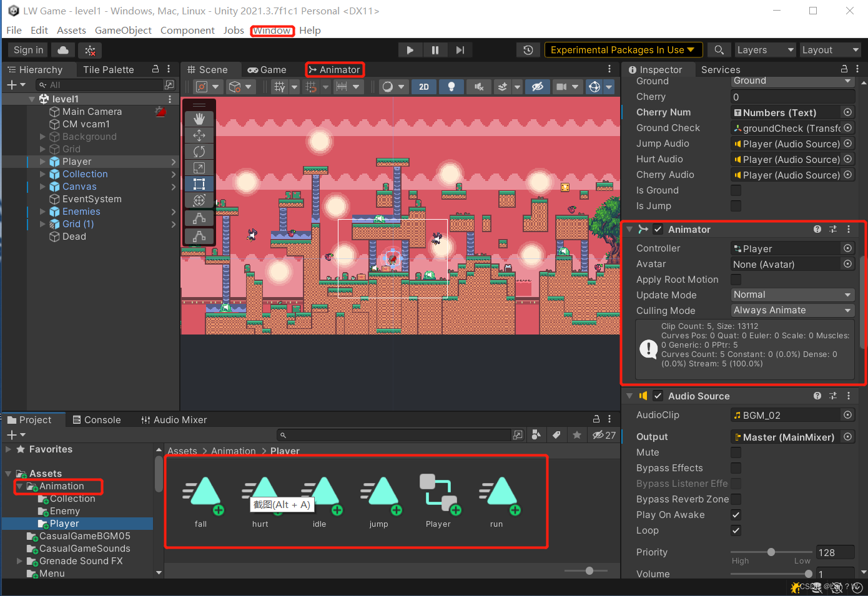The image size is (868, 596).
Task: Toggle the Is Ground checkbox
Action: coord(736,190)
